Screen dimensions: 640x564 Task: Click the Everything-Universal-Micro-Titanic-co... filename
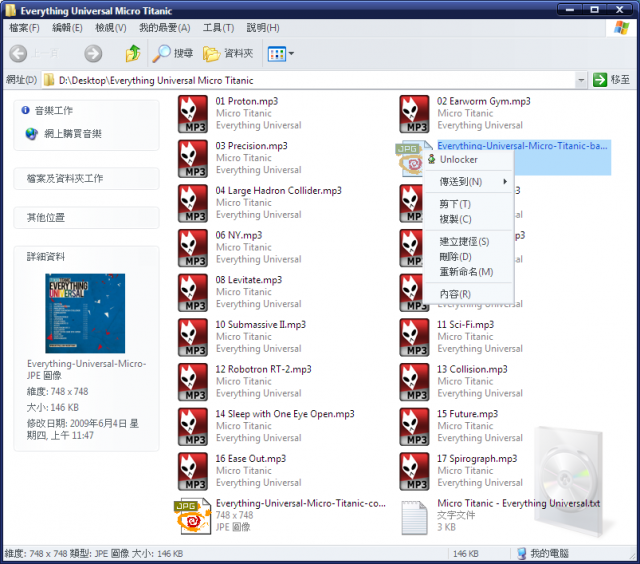300,503
